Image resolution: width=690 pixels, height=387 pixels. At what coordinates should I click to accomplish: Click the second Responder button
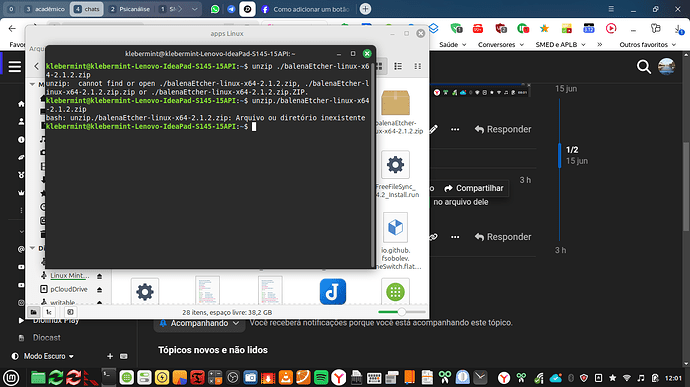[503, 237]
